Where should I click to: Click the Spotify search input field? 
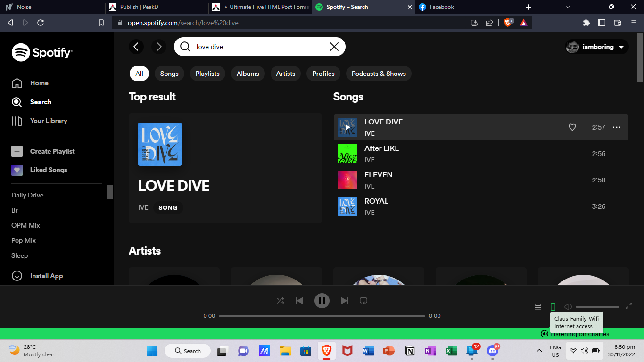(260, 47)
